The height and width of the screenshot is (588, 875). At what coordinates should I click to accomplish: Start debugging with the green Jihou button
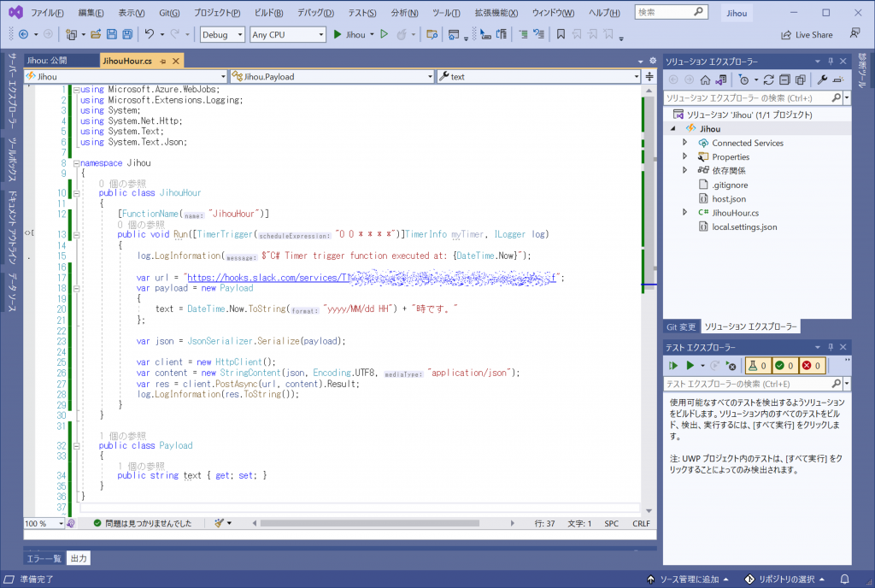tap(349, 34)
